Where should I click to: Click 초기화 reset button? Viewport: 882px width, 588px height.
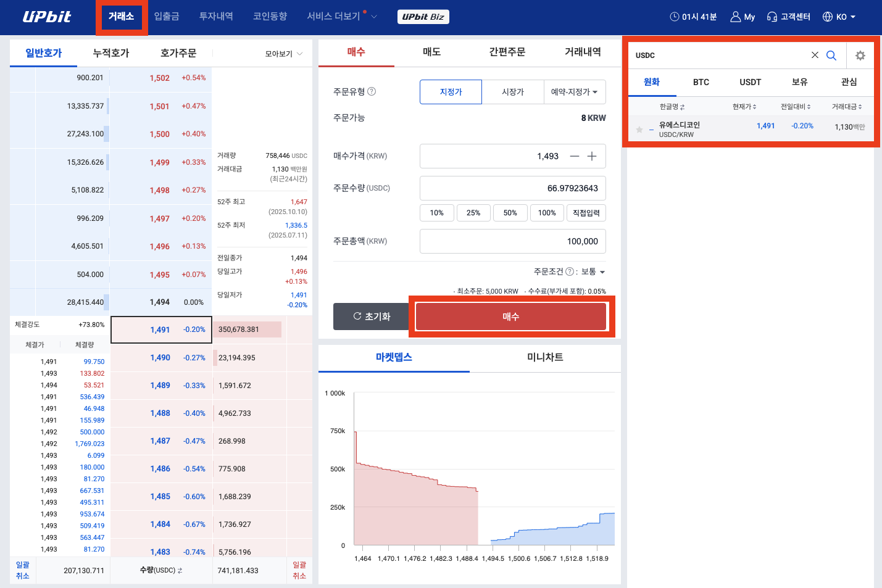[x=372, y=317]
